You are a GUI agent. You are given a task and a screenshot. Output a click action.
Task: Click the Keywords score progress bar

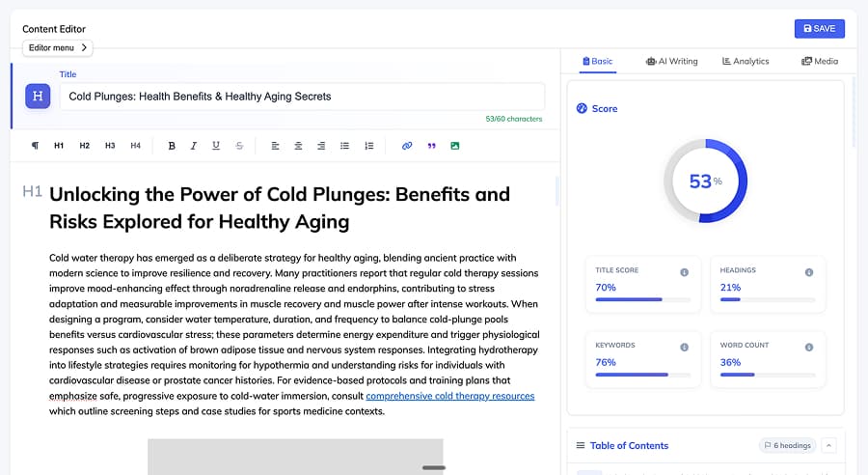643,375
